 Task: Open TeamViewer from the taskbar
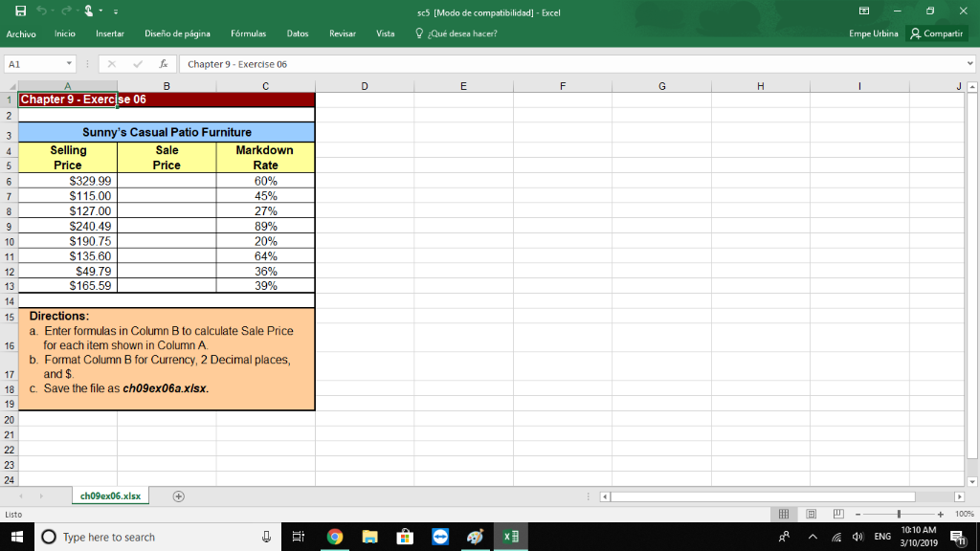(x=440, y=537)
